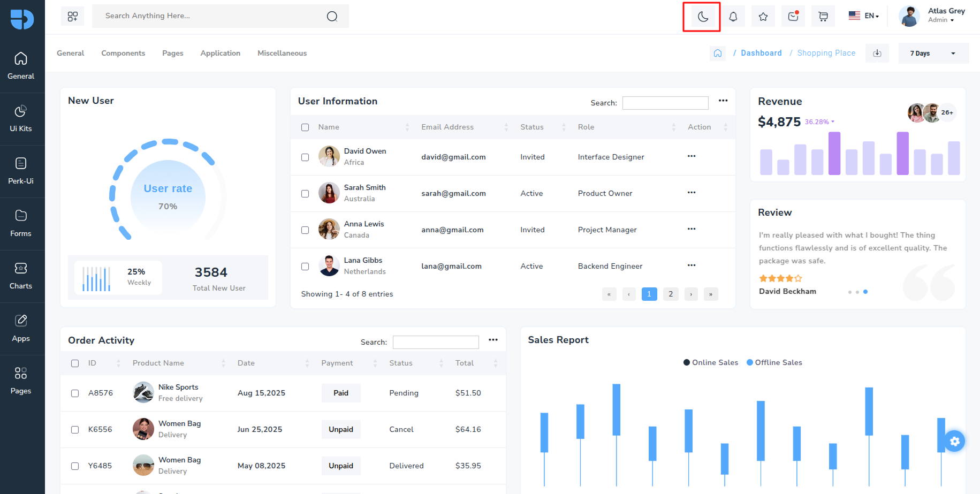Image resolution: width=980 pixels, height=494 pixels.
Task: Expand the 7 Days dropdown
Action: pos(933,53)
